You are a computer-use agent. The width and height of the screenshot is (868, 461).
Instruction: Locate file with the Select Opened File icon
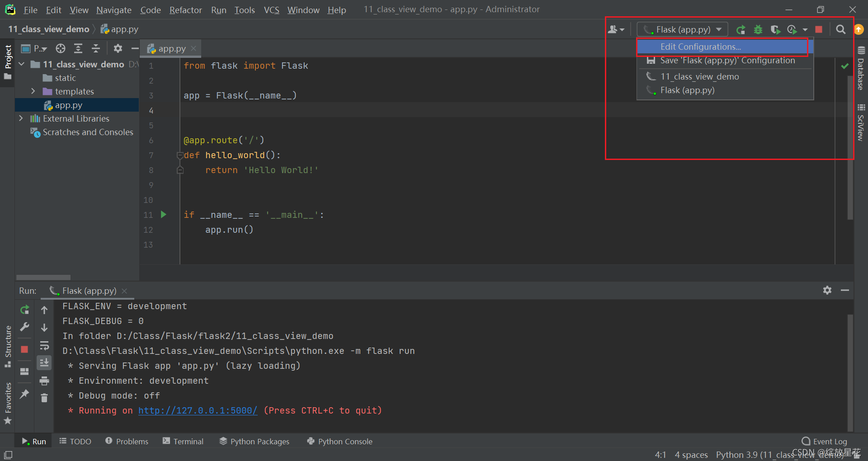pyautogui.click(x=61, y=48)
